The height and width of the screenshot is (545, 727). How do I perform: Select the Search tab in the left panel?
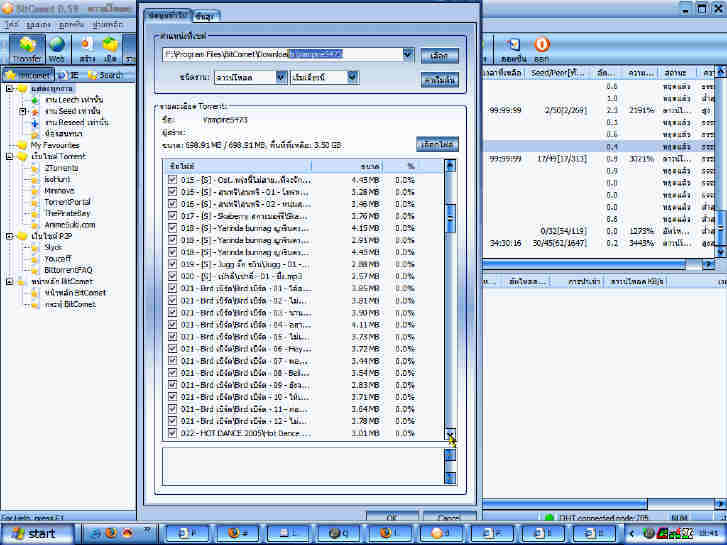(x=106, y=75)
